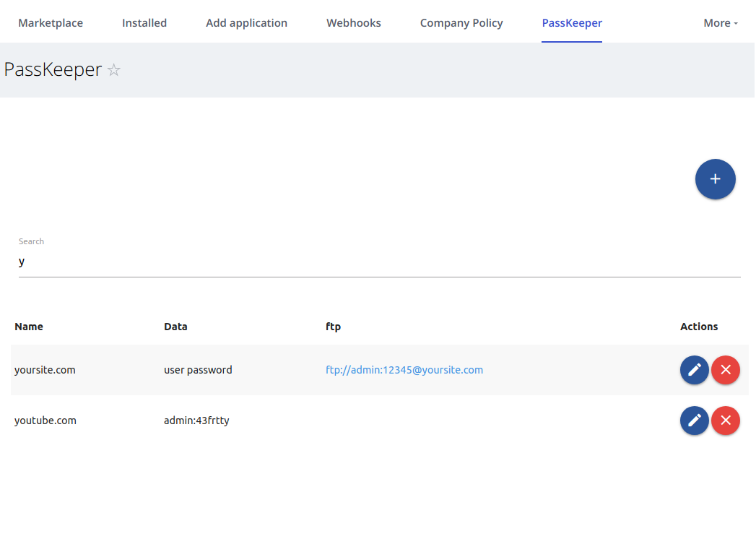The image size is (756, 539).
Task: Select the Company Policy tab
Action: (461, 23)
